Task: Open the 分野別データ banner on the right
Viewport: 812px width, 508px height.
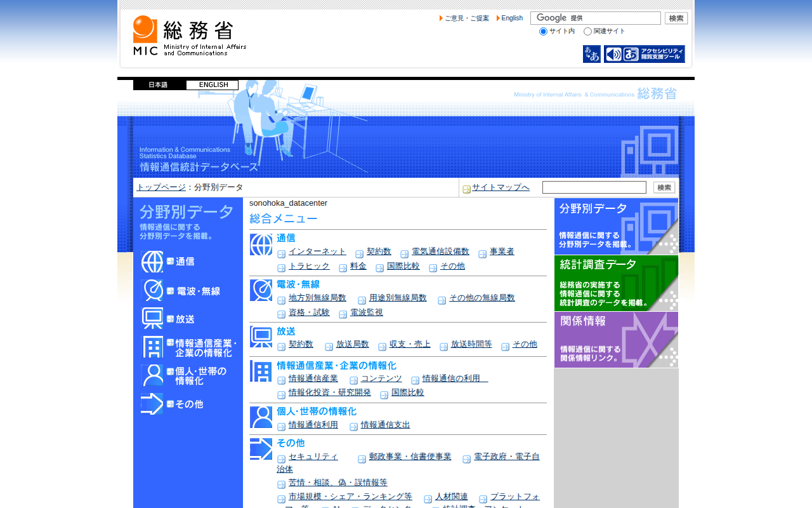Action: pos(616,226)
